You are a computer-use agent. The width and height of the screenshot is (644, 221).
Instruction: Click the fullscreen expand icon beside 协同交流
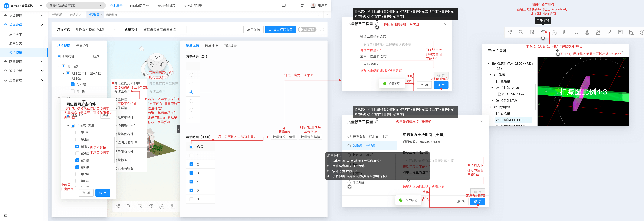coord(322,30)
